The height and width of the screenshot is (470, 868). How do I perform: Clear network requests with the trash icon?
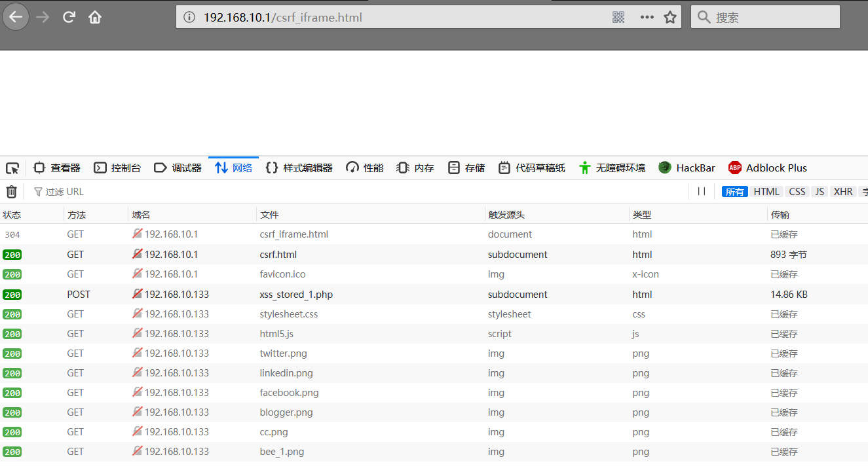point(12,192)
